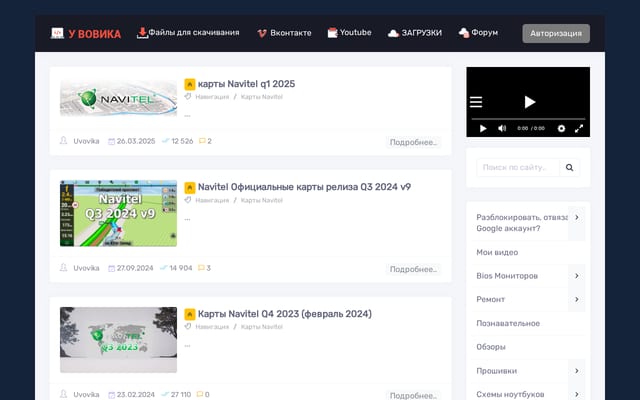Click the Navitel Q4 2023 world map thumbnail
640x400 pixels.
(x=118, y=340)
